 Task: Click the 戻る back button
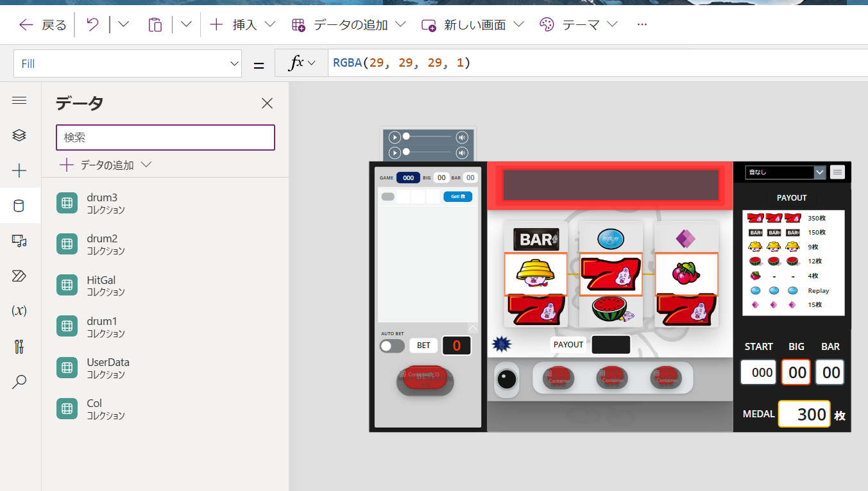click(41, 24)
